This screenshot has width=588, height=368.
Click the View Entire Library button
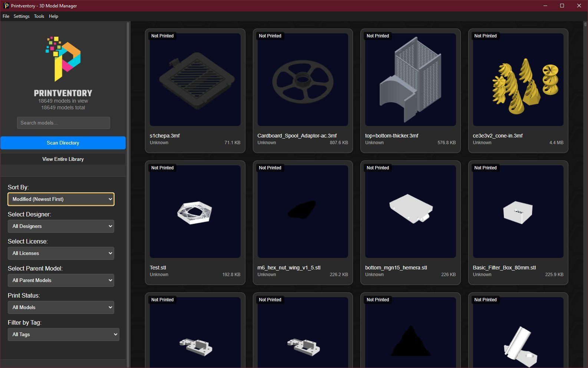[63, 159]
